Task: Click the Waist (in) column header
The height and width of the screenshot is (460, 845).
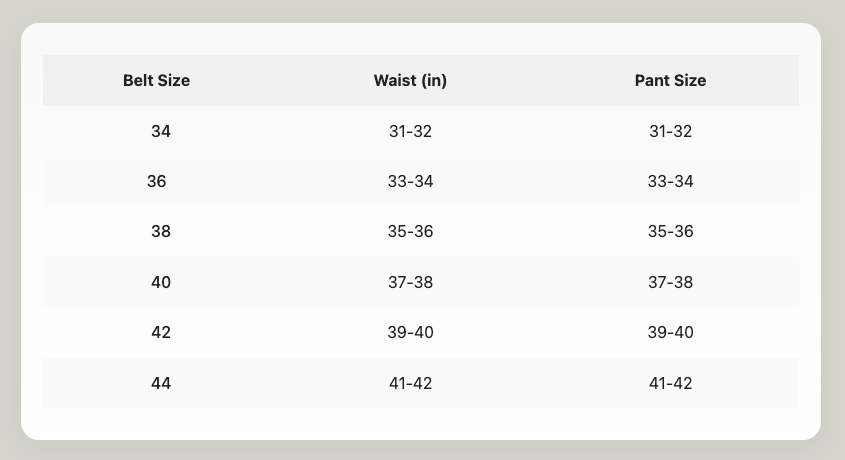Action: point(410,81)
